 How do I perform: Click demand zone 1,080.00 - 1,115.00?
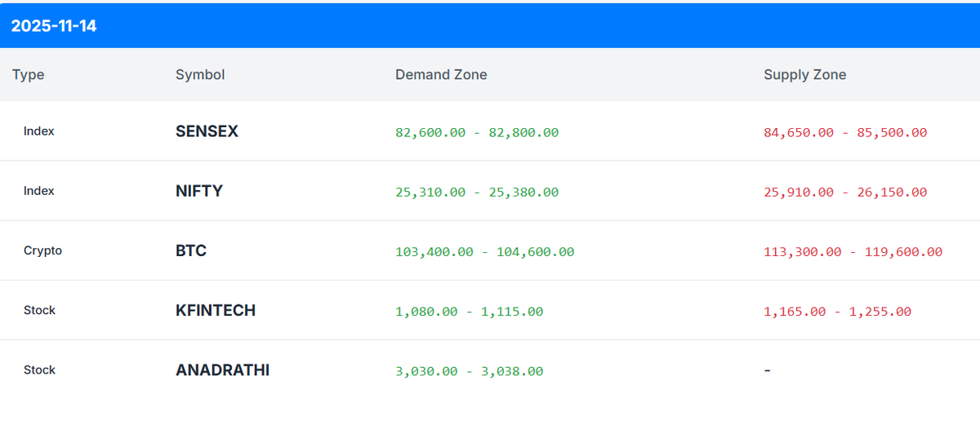(470, 312)
